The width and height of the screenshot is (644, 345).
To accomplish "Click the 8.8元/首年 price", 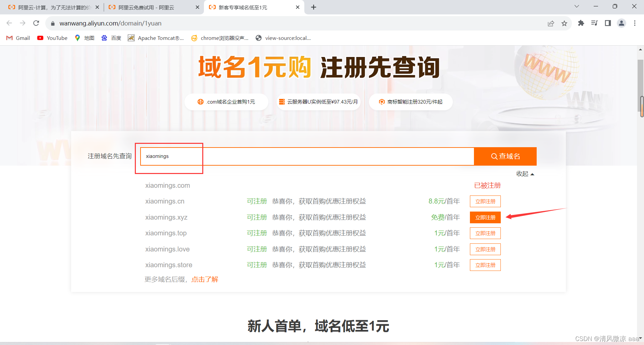I will [x=444, y=201].
